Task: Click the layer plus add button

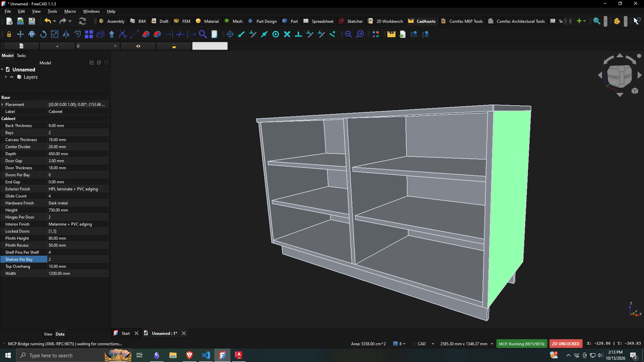Action: click(x=57, y=46)
